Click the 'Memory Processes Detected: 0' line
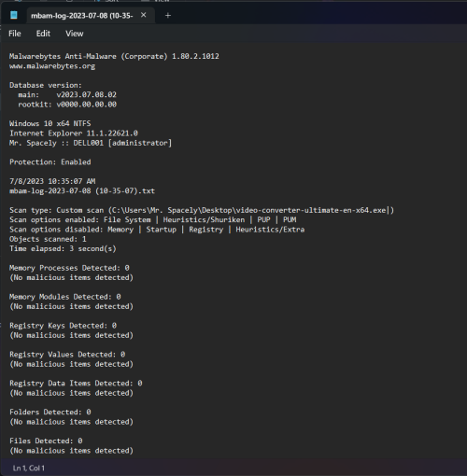 point(69,268)
